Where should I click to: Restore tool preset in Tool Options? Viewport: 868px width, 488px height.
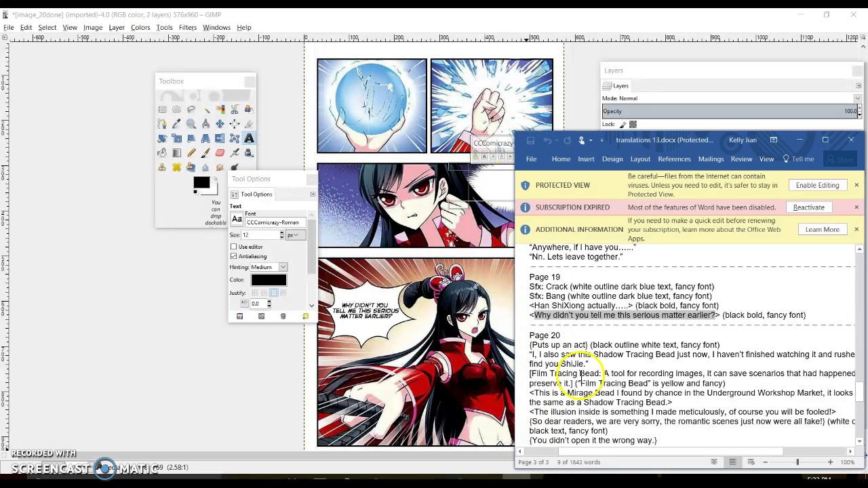pyautogui.click(x=261, y=317)
